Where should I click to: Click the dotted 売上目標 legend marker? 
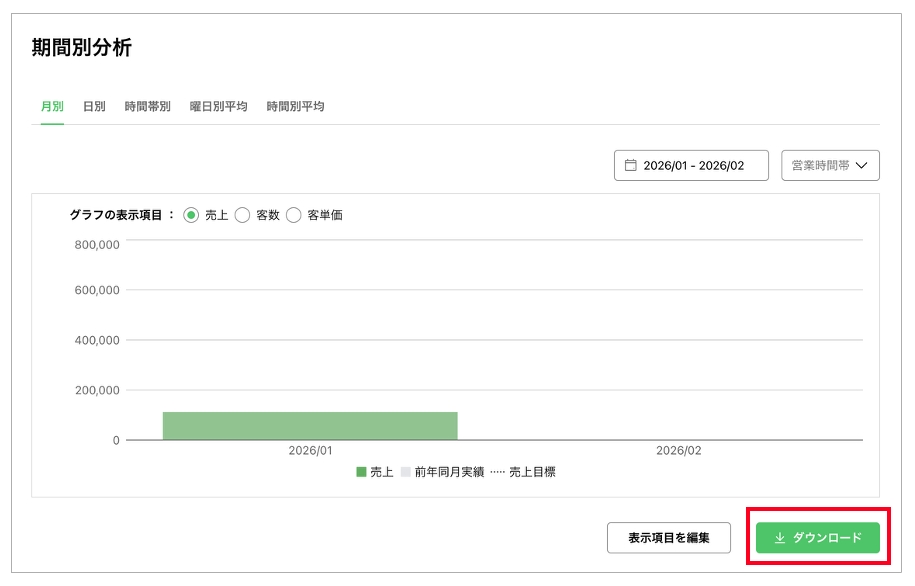pos(498,472)
